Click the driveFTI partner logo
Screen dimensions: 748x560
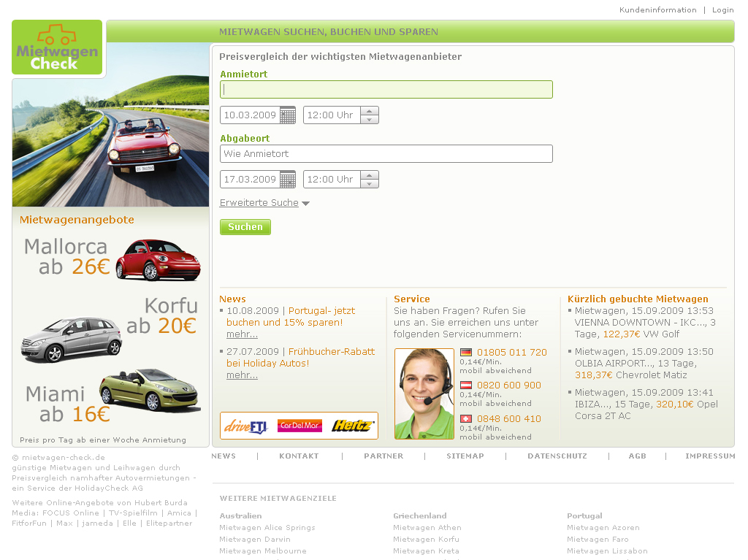pos(247,426)
